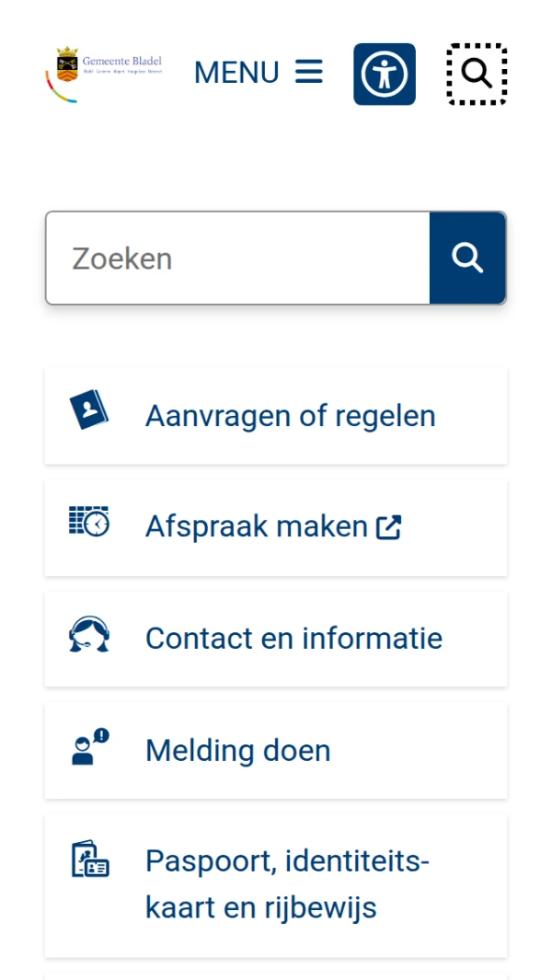Open the MENU navigation
552x980 pixels.
237,73
